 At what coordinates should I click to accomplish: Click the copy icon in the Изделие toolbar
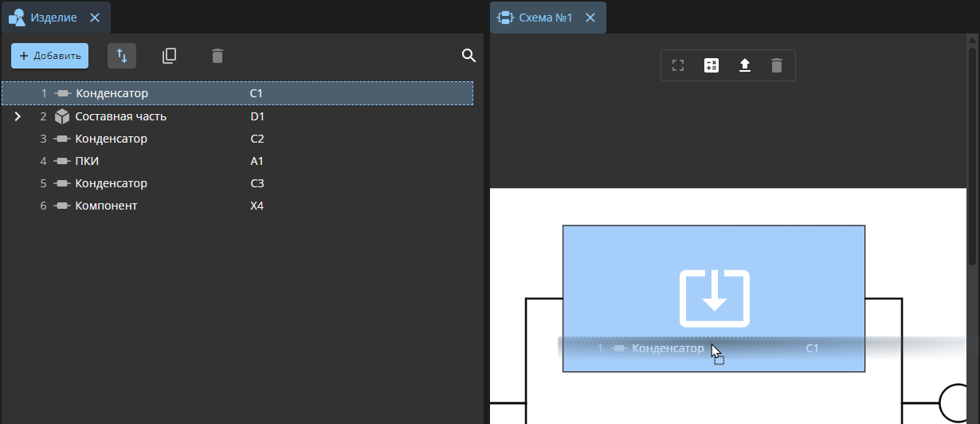point(169,56)
